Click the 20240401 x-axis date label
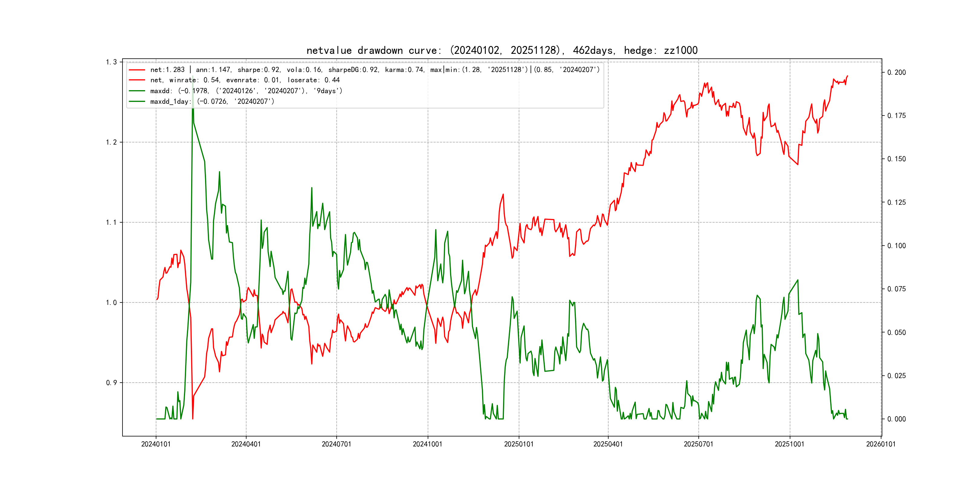 pos(246,444)
